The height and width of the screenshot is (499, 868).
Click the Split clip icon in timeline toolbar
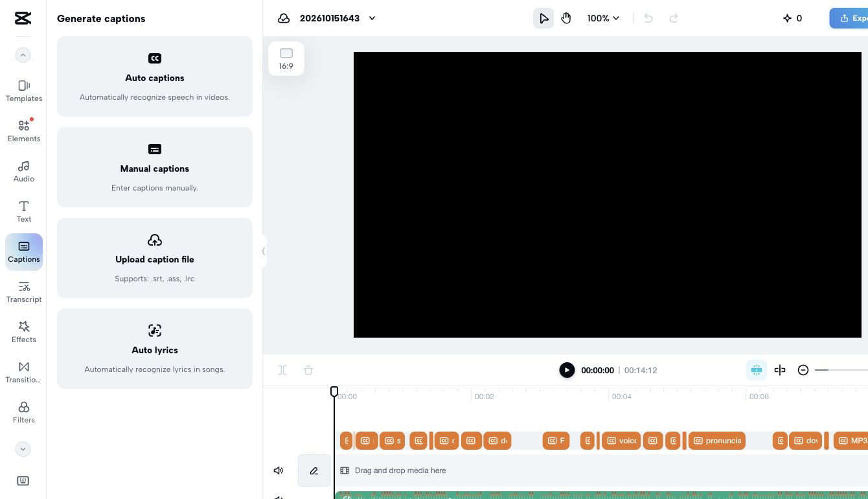282,370
